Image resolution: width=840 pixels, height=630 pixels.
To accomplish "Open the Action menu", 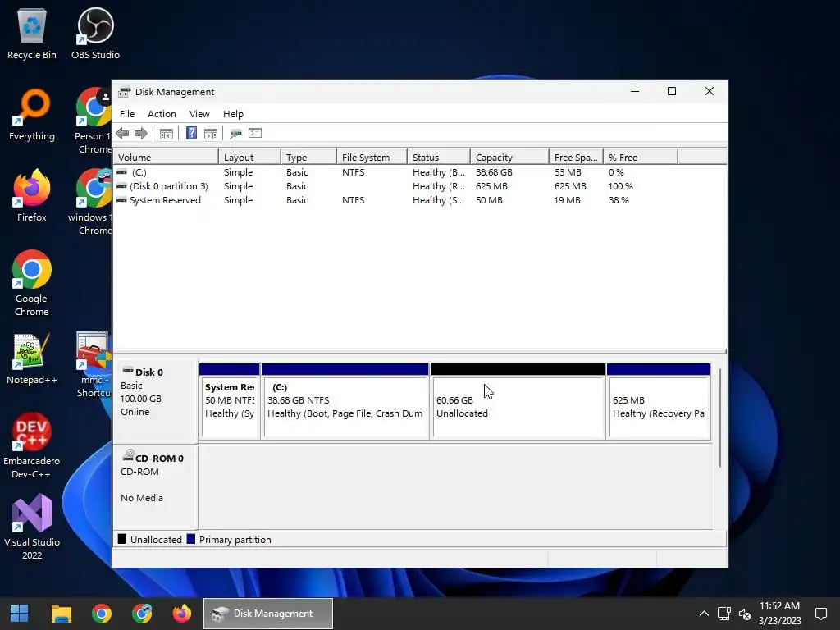I will (x=162, y=114).
